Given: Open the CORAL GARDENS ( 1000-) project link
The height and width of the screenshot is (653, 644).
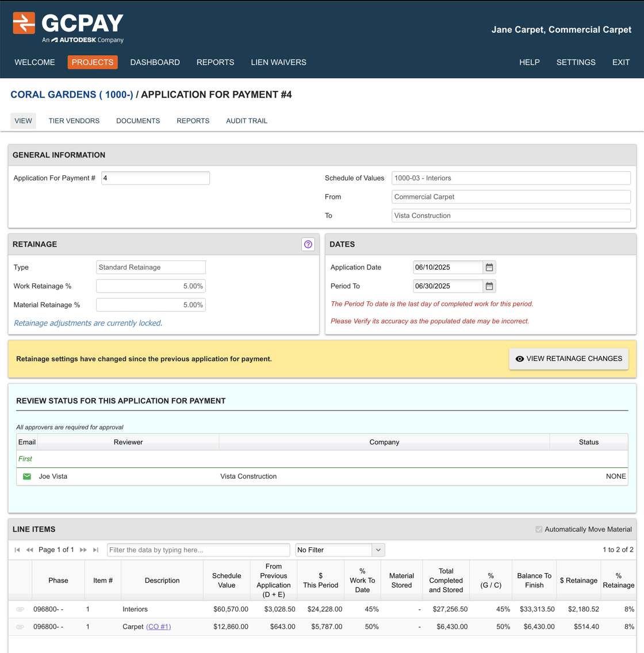Looking at the screenshot, I should pyautogui.click(x=72, y=94).
